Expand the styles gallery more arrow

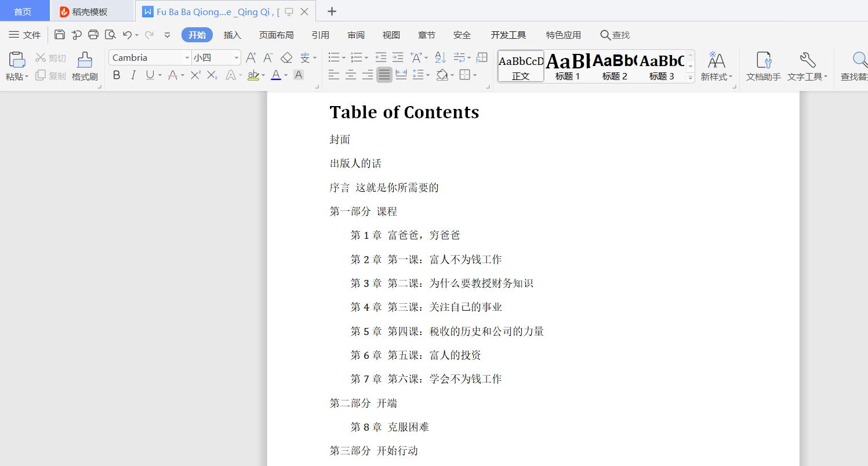click(691, 77)
